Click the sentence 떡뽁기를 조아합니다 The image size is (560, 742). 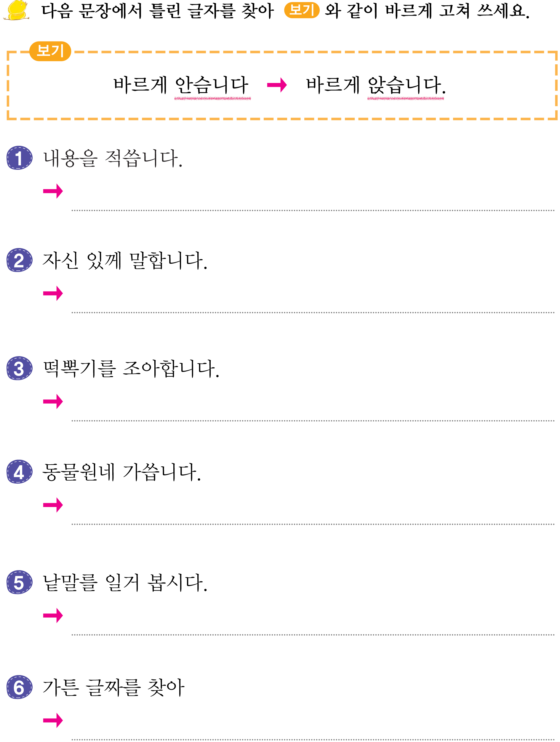pyautogui.click(x=131, y=368)
